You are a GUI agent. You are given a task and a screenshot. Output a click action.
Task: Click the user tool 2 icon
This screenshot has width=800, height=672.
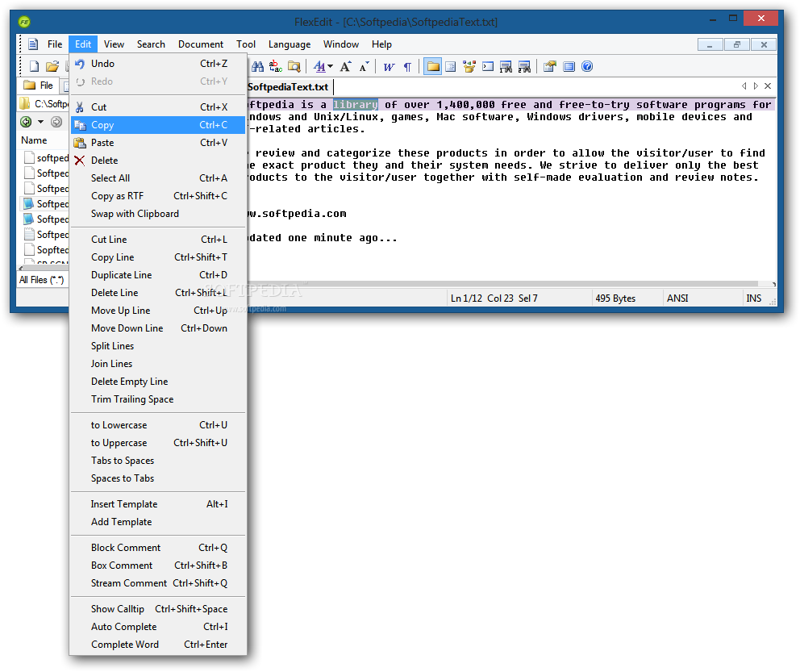[x=524, y=66]
